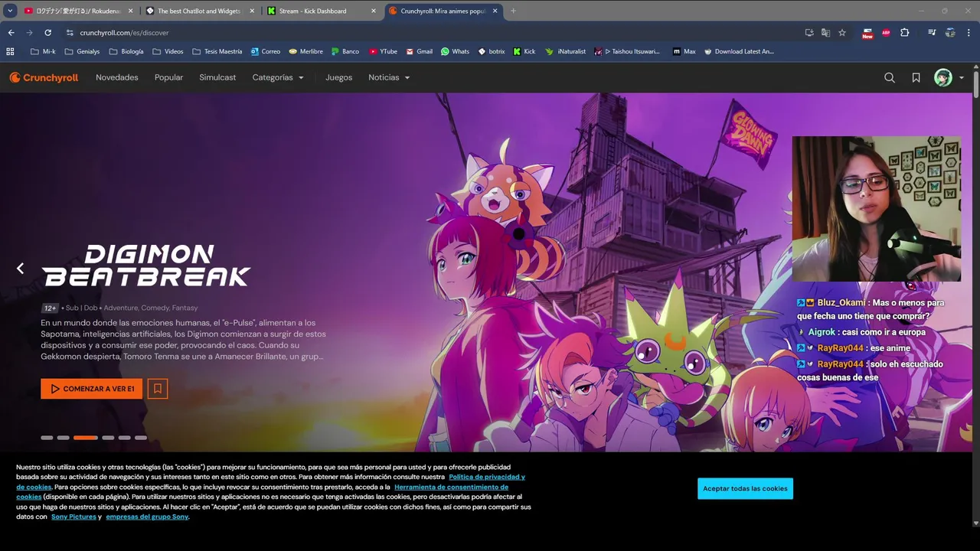Open the Sony Pictures link

tap(73, 517)
